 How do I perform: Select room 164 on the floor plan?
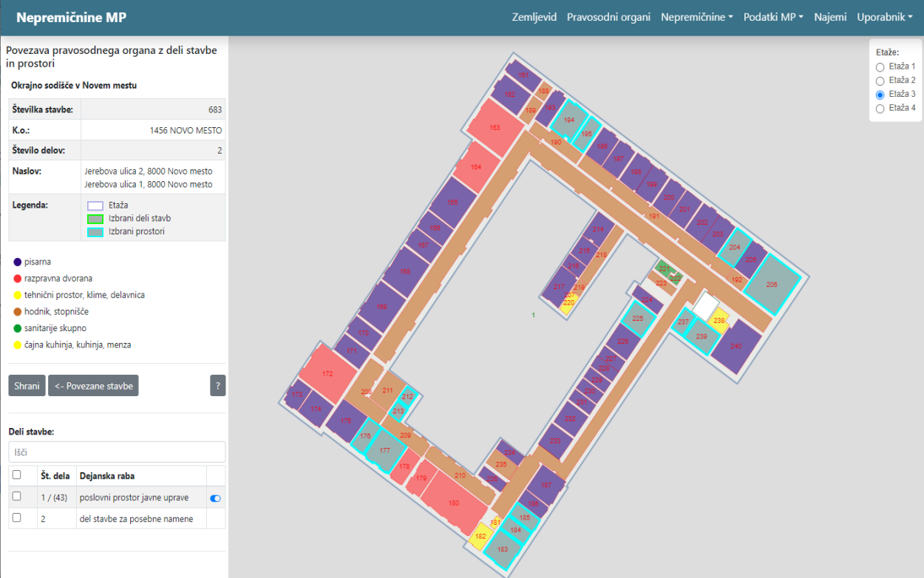pyautogui.click(x=475, y=167)
